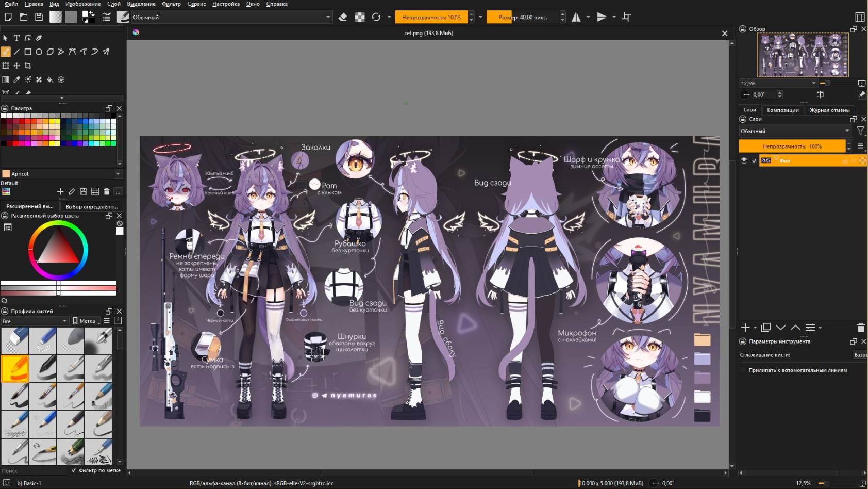
Task: Select the Rectangle tool
Action: 28,52
